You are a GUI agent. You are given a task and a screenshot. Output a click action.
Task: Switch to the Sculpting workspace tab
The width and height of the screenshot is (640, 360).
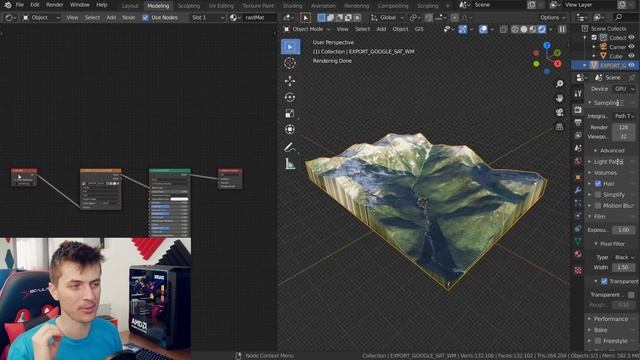pos(189,6)
